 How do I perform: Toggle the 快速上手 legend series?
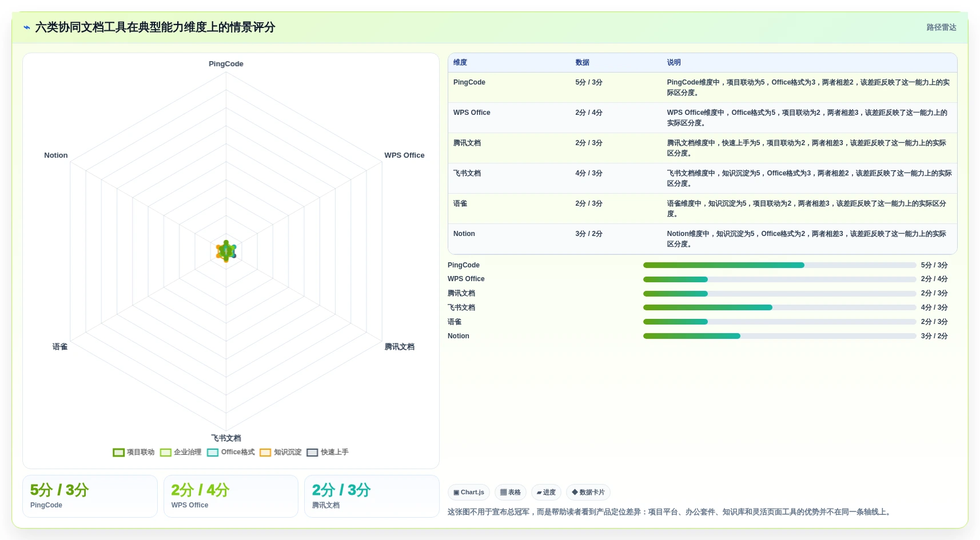click(x=328, y=452)
